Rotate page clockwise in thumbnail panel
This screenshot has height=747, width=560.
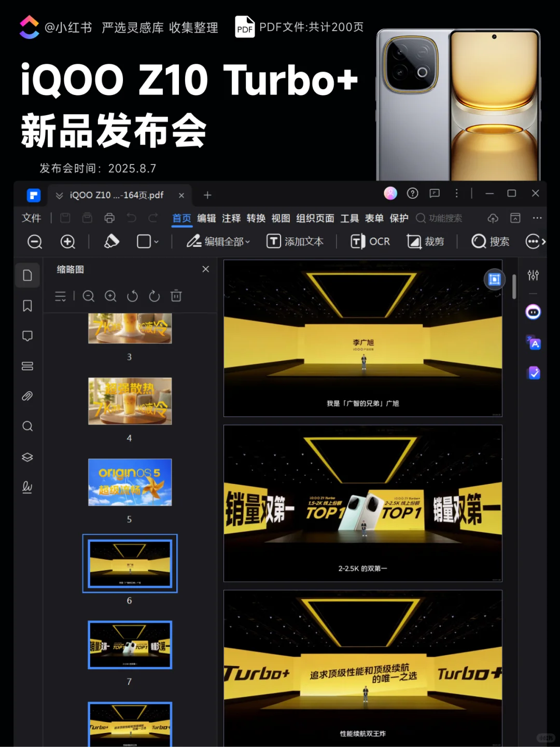tap(154, 296)
